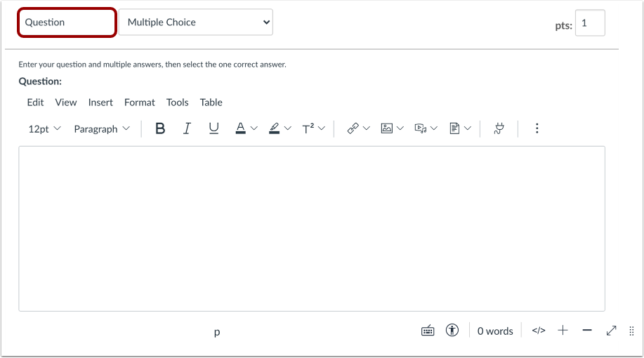Click the Question name input field
The image size is (644, 358).
point(67,22)
